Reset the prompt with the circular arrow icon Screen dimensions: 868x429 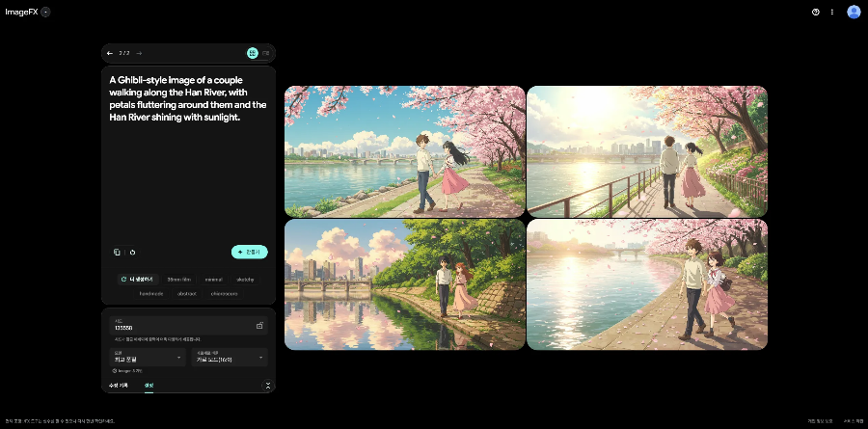pos(132,252)
